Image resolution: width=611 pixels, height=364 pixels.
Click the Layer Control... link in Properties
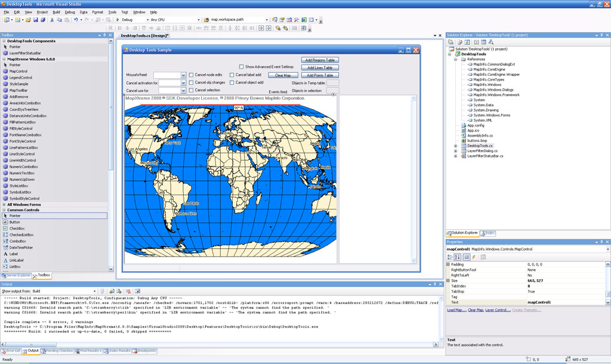(498, 310)
